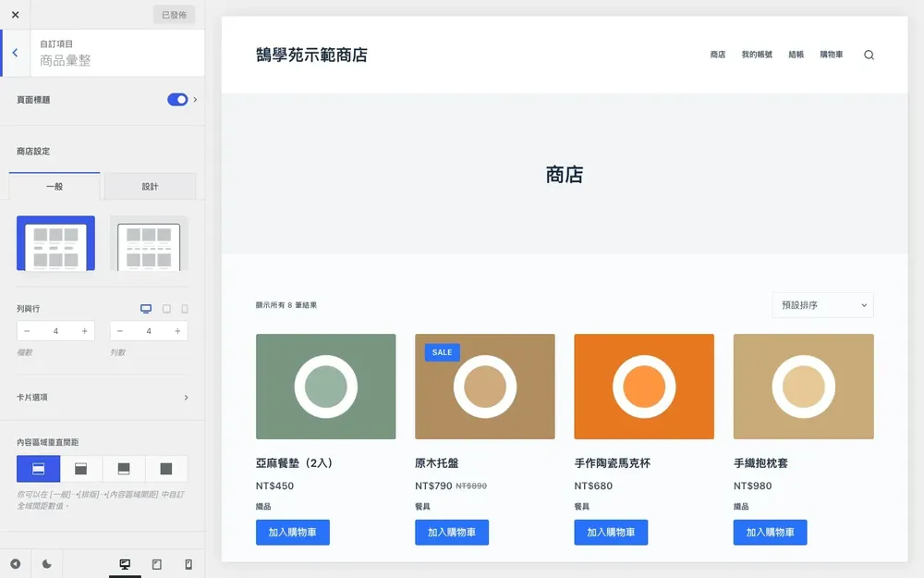Open the 預設排序 sorting dropdown
Screen dimensions: 924x578
coord(822,305)
